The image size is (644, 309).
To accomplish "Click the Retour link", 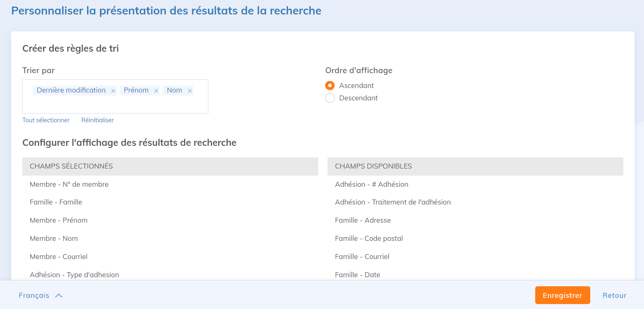I will coord(614,295).
